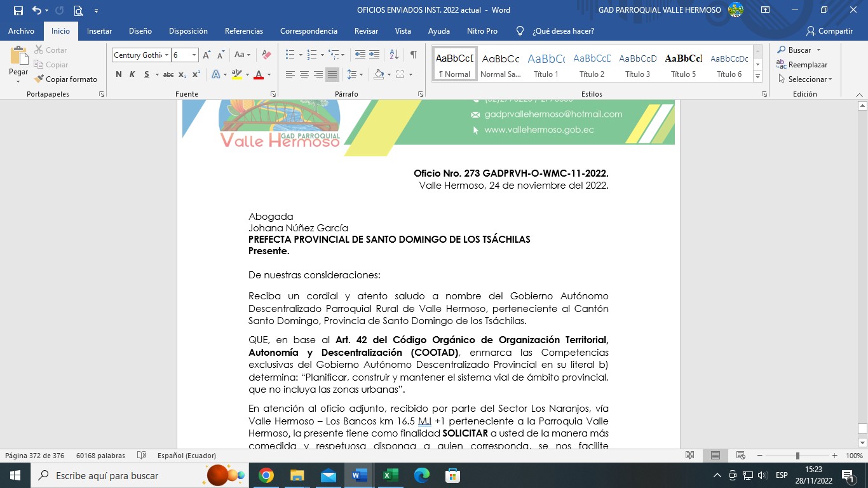Screen dimensions: 868x488
Task: Click the Compartir button
Action: [x=829, y=31]
